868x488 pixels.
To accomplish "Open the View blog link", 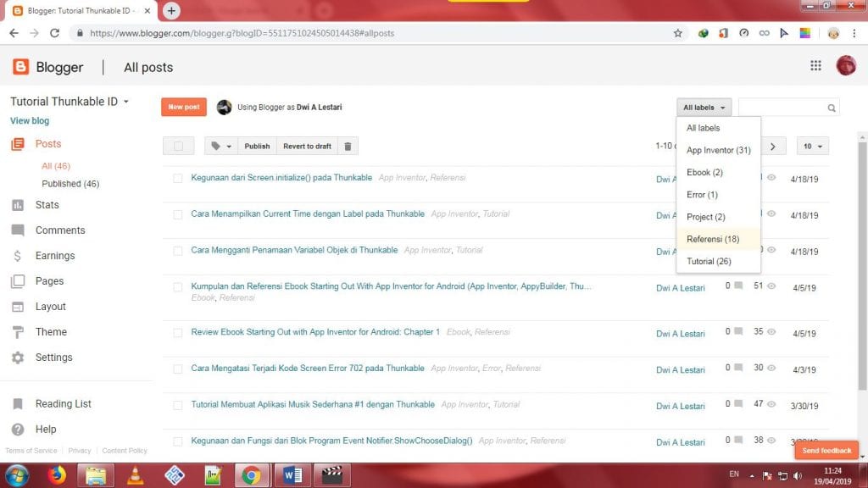I will click(x=30, y=120).
